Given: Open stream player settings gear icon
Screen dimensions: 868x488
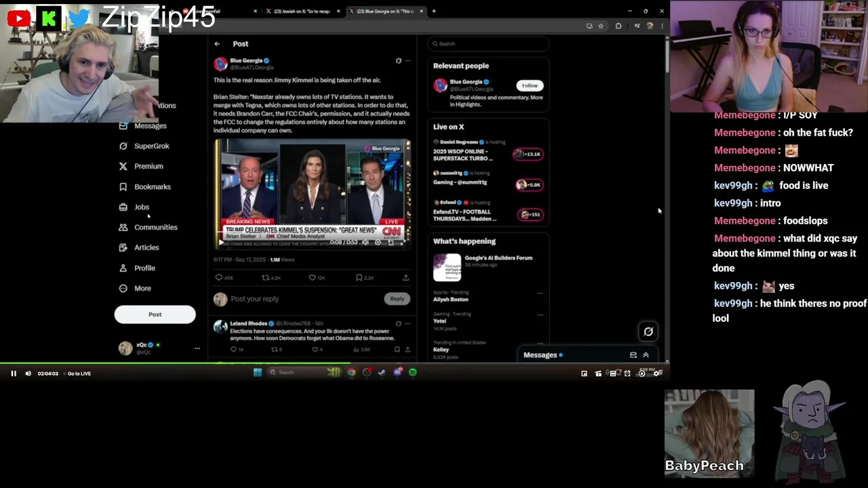Looking at the screenshot, I should [657, 373].
